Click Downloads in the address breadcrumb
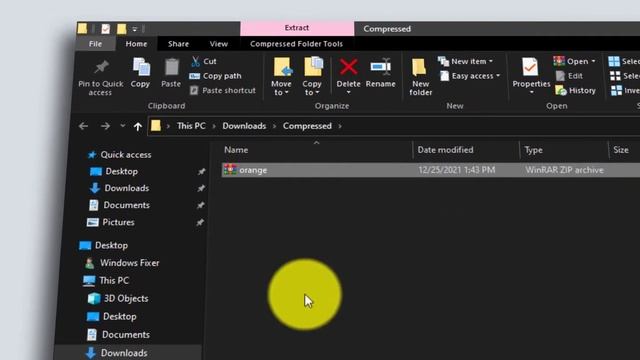 click(244, 126)
